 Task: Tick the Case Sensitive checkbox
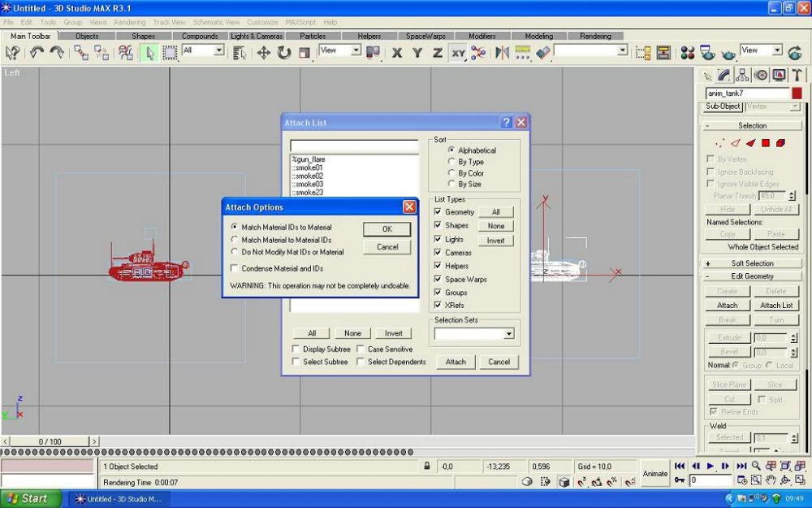(x=361, y=349)
